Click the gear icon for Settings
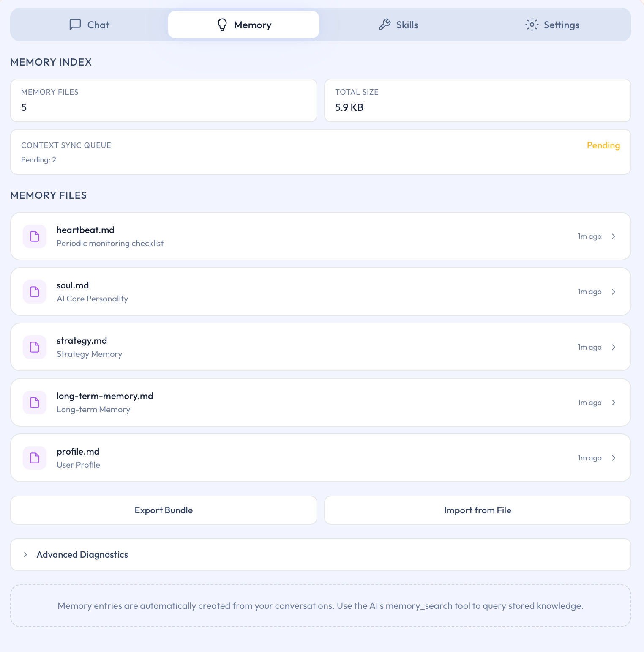Image resolution: width=644 pixels, height=652 pixels. [x=532, y=25]
